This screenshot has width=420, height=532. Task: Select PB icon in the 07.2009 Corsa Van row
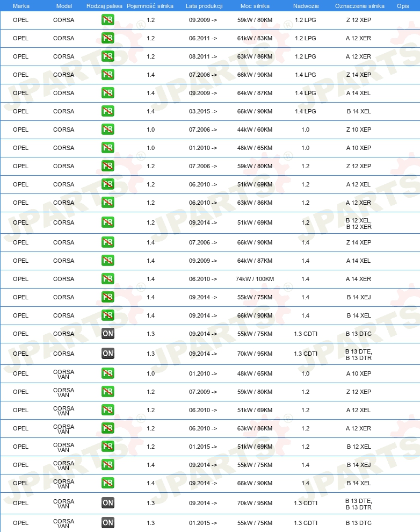[108, 392]
